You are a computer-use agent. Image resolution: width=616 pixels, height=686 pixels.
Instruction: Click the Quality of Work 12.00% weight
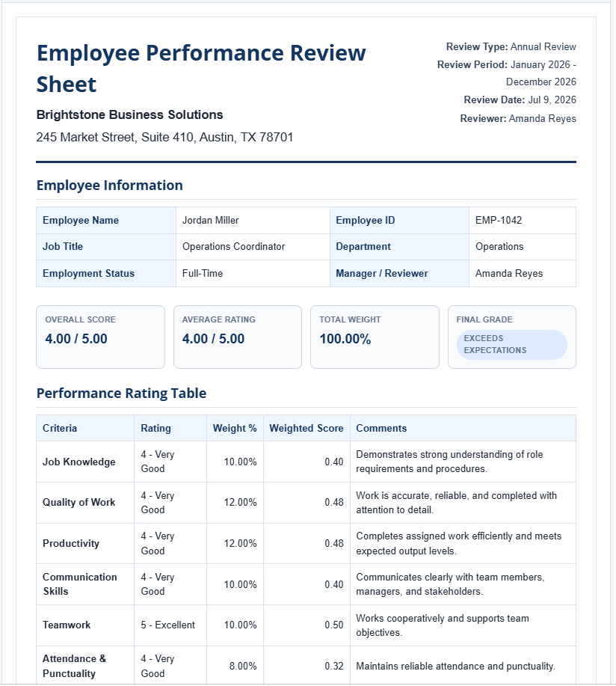pyautogui.click(x=235, y=503)
